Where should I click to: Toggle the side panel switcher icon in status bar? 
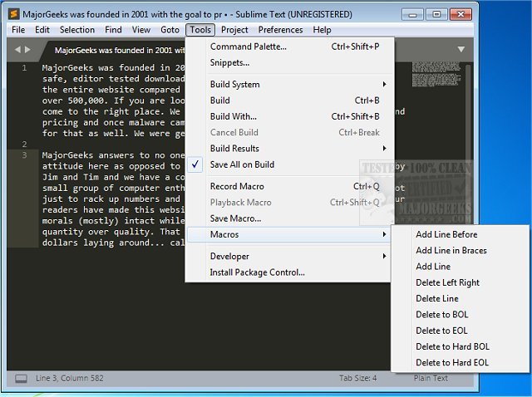point(21,379)
